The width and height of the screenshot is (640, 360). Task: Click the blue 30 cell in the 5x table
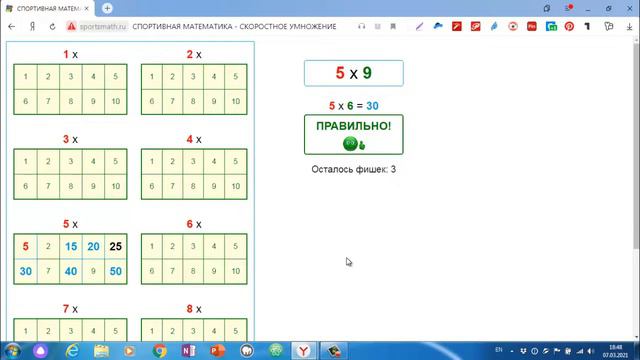tap(26, 271)
